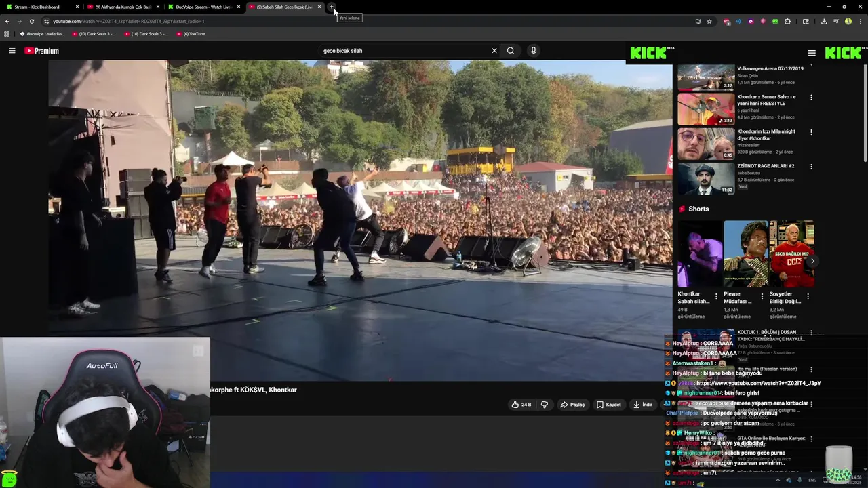The image size is (868, 488).
Task: Open options for Khontkar'ın kızı Mila video
Action: (811, 132)
